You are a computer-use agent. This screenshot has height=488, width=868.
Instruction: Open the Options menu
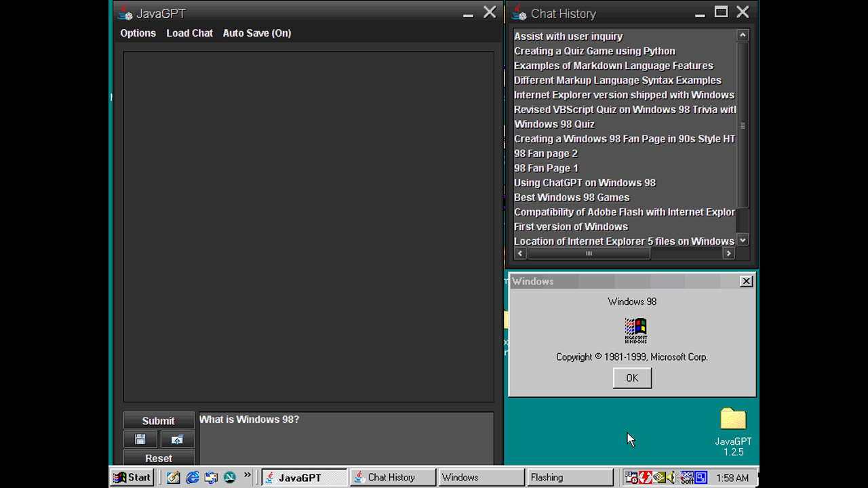click(138, 33)
